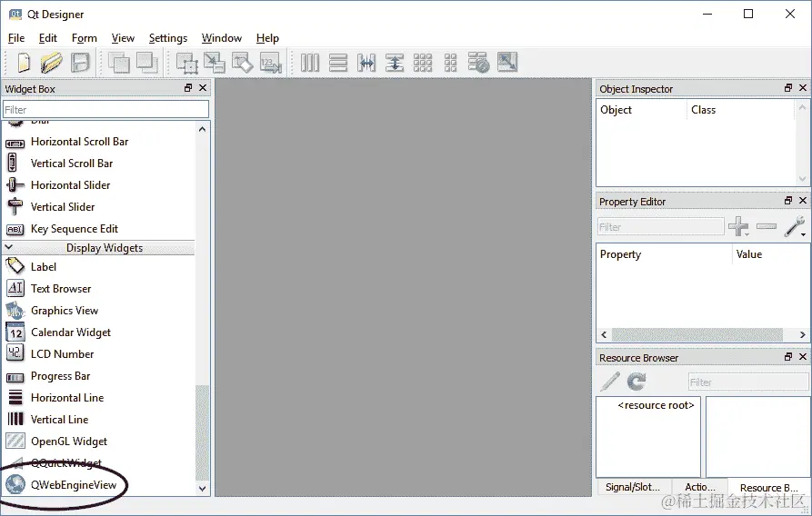Select the Edit Signals/Slots mode icon
Image resolution: width=812 pixels, height=516 pixels.
click(x=215, y=63)
